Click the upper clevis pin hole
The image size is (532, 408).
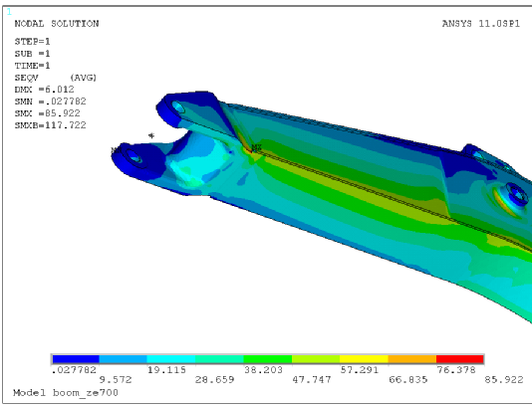pyautogui.click(x=178, y=107)
